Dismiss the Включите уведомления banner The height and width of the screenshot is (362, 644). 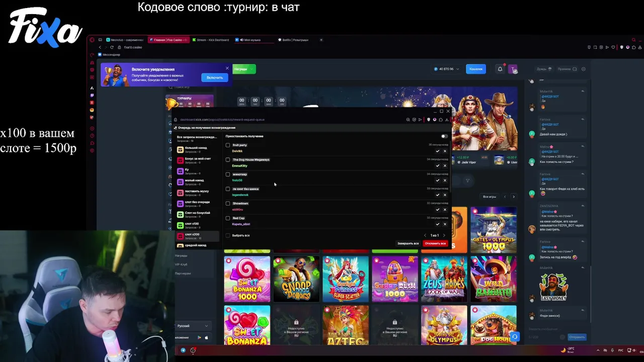227,68
